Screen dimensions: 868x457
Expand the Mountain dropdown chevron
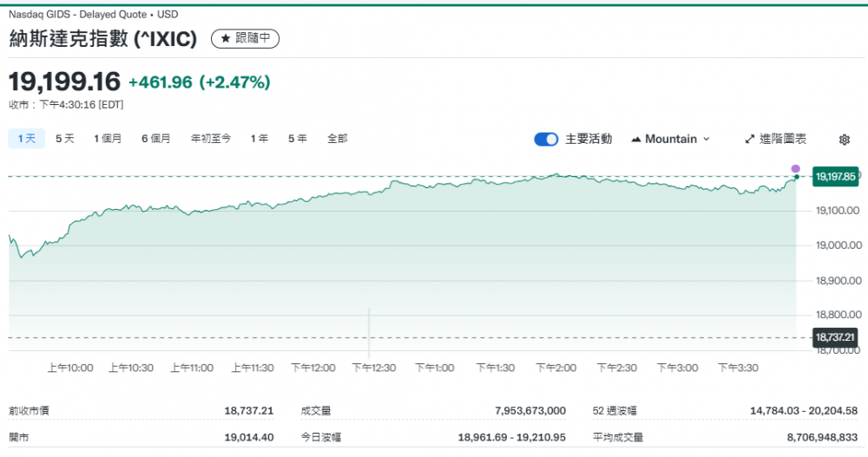[706, 139]
